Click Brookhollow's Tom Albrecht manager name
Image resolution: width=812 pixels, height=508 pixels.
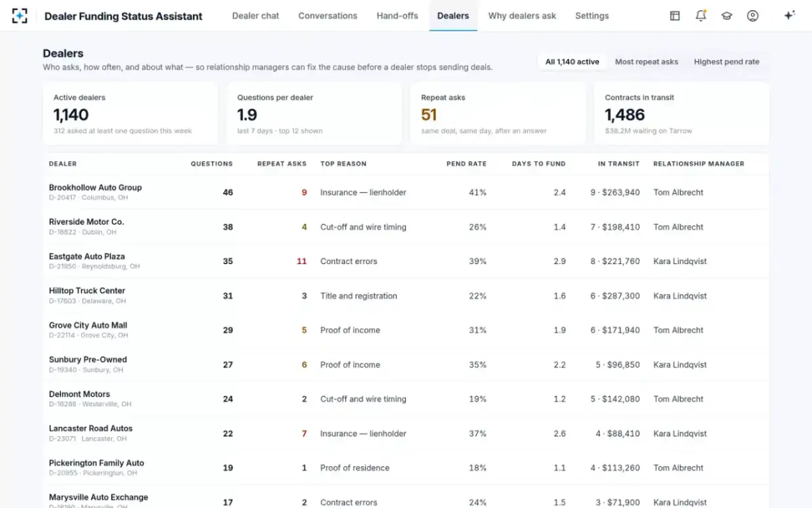tap(678, 192)
